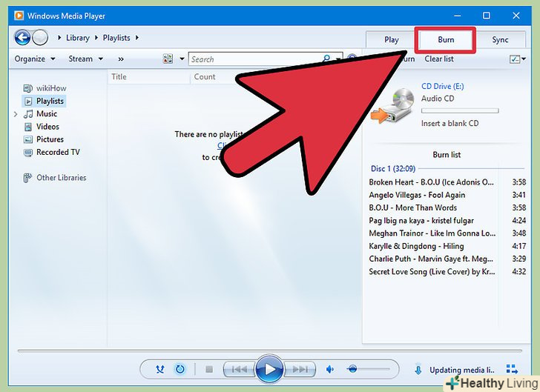Viewport: 540px width, 392px height.
Task: Minimize the Windows Media Player window
Action: [x=457, y=16]
